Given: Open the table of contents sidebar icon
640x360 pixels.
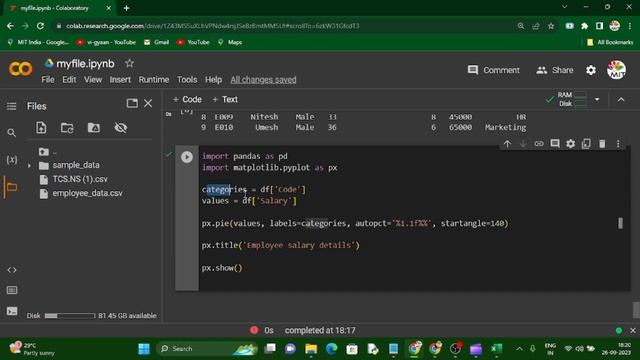Looking at the screenshot, I should coord(11,106).
